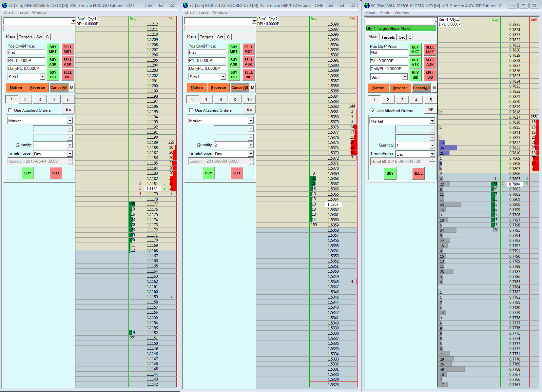Click DailyPL field in AUD/USD window
This screenshot has height=392, width=542.
click(389, 69)
